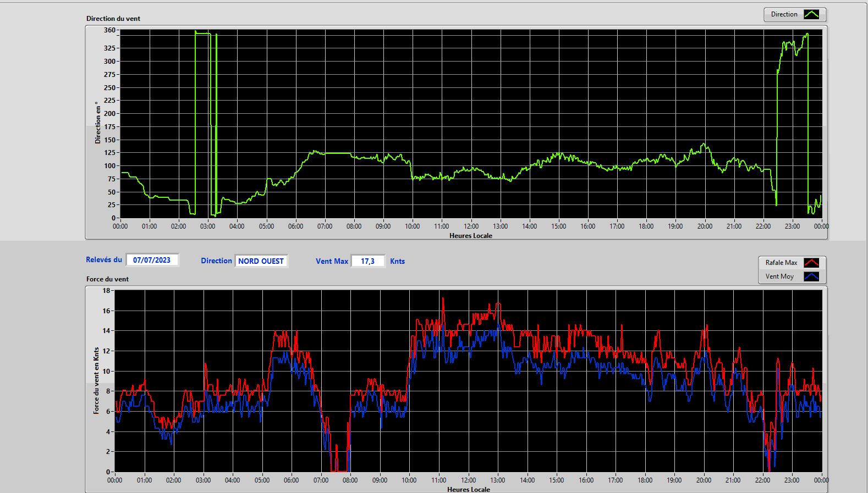Click the 175 value on direction axis
This screenshot has height=493, width=868.
tap(109, 126)
